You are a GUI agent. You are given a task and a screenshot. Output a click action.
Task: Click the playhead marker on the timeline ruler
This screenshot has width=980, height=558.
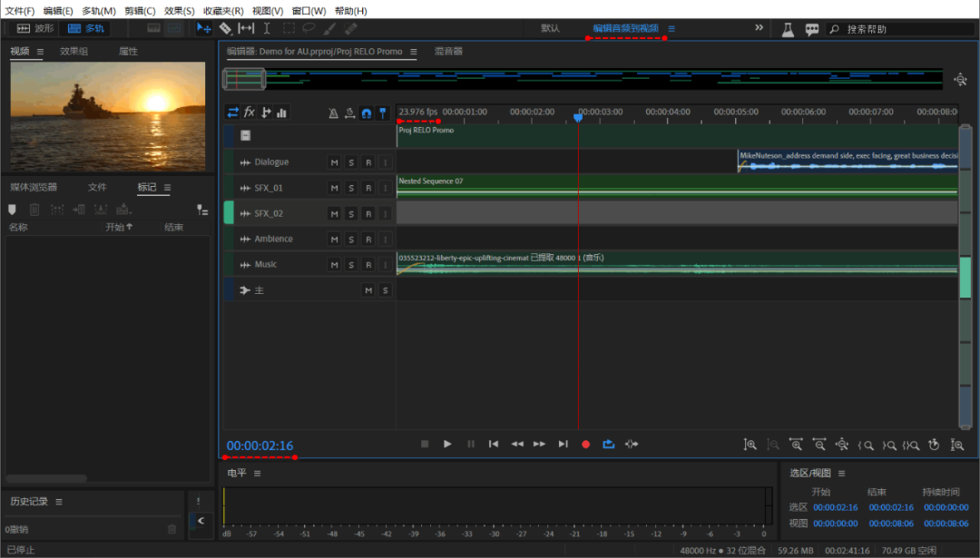pos(578,117)
